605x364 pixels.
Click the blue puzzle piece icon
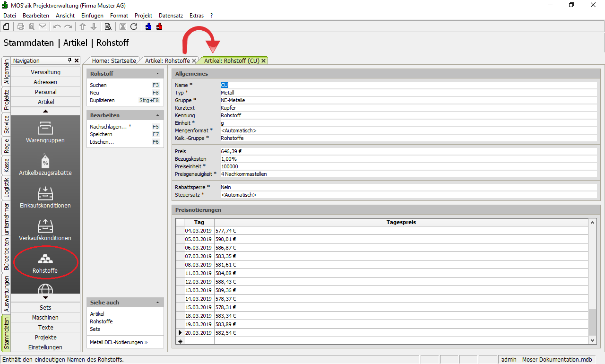(148, 26)
